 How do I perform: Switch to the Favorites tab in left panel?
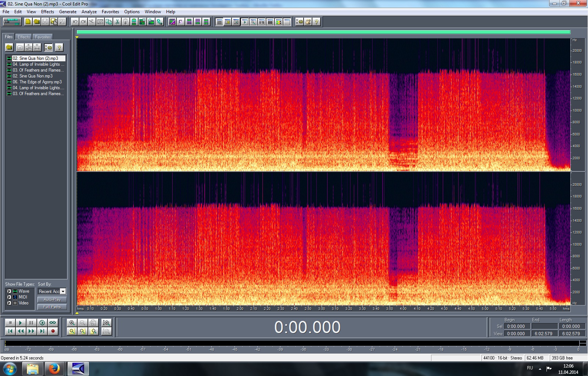point(43,37)
